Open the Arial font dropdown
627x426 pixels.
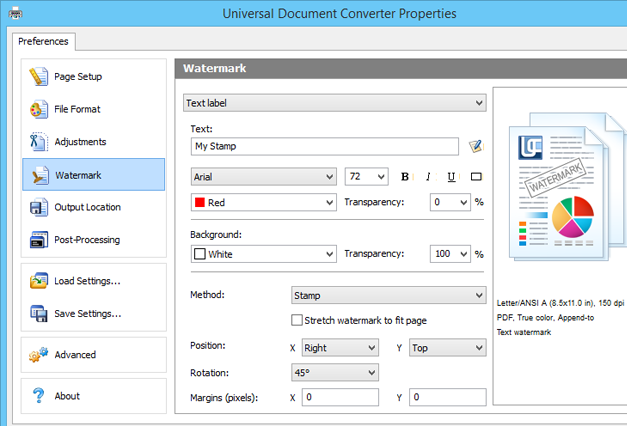(264, 176)
